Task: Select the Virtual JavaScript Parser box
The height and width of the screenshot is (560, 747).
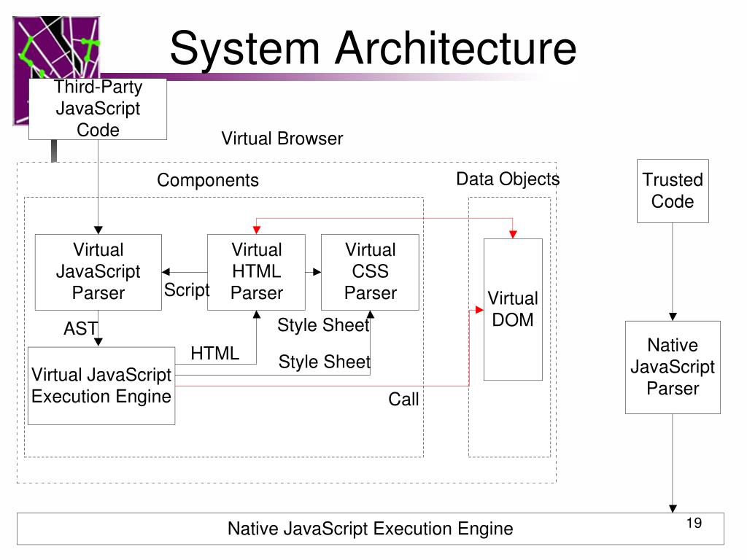Action: point(98,272)
